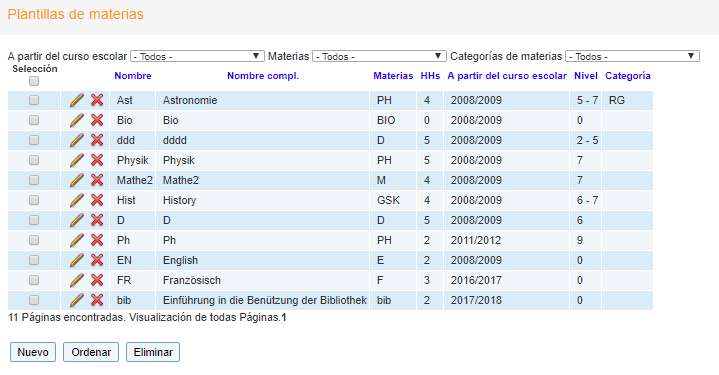Click the Eliminar button

(153, 352)
